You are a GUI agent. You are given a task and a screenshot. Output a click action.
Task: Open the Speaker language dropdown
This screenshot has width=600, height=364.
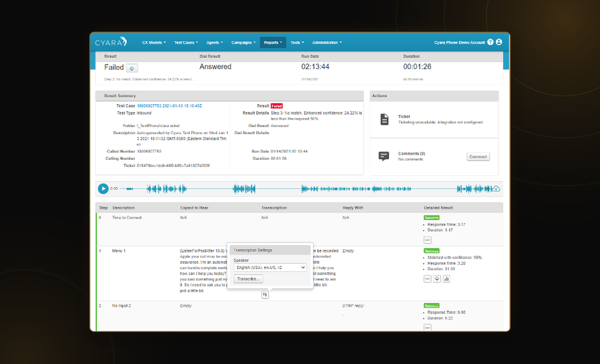point(270,268)
